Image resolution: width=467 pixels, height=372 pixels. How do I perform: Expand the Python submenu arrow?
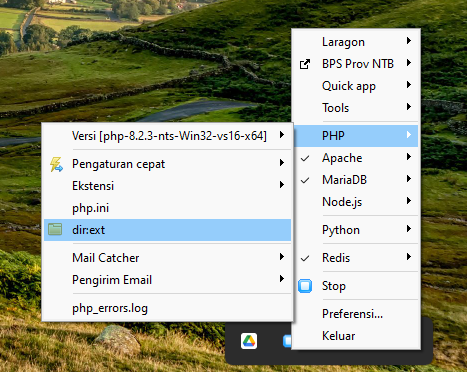[409, 229]
